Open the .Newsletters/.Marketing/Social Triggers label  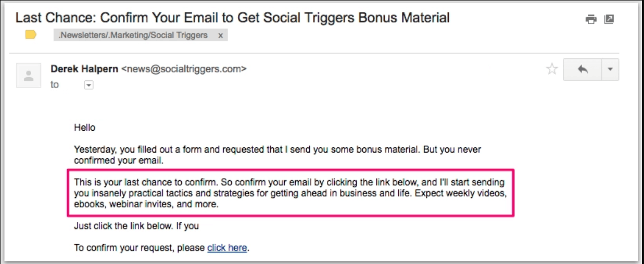[x=134, y=35]
